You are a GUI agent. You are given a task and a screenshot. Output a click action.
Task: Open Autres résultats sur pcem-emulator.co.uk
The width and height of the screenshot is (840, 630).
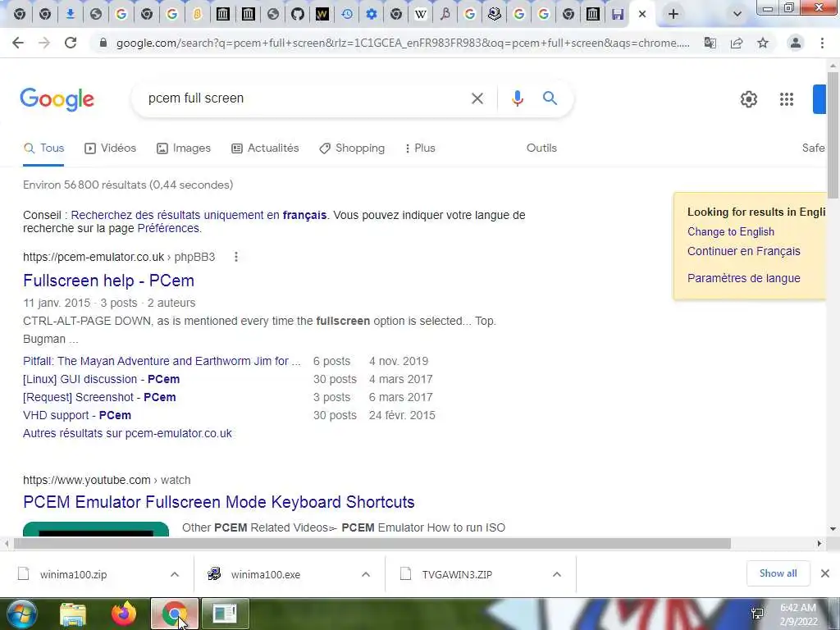point(127,433)
